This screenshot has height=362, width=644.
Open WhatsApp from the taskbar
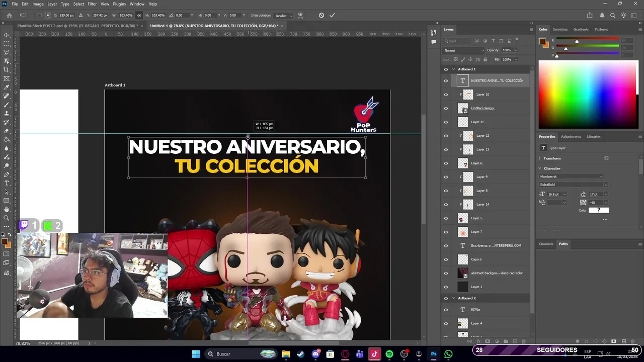tap(448, 354)
